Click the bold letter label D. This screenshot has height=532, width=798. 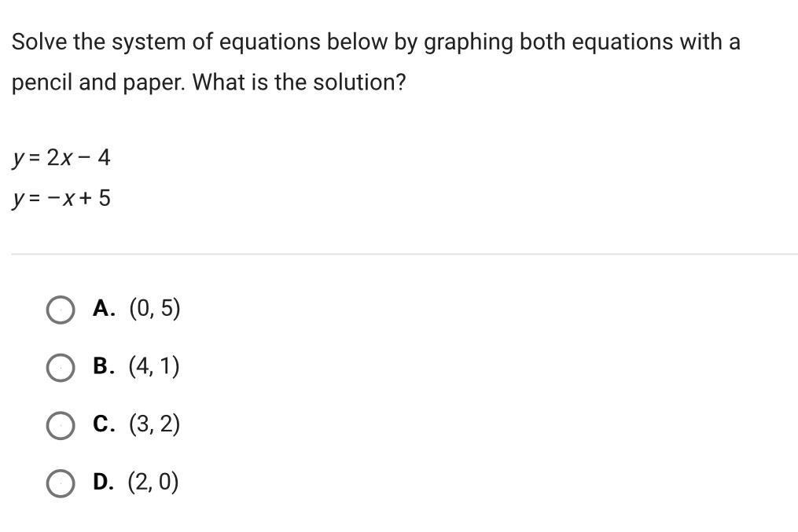pos(104,482)
